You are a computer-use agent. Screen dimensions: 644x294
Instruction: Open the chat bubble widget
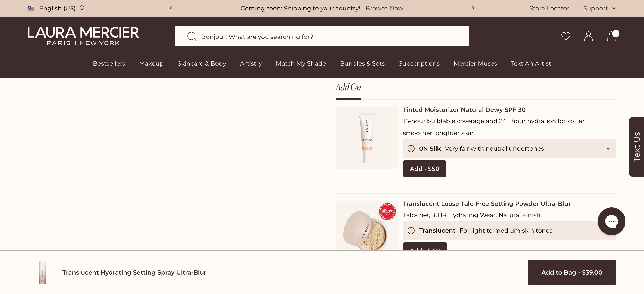[x=611, y=221]
